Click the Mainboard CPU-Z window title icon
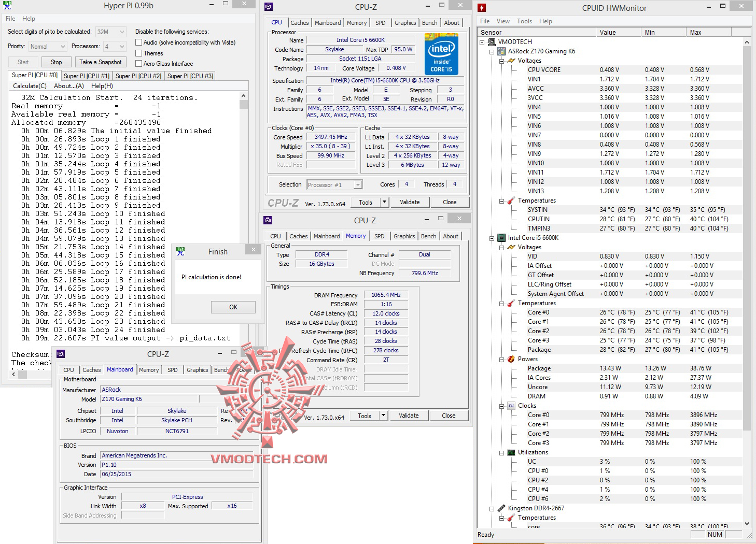The width and height of the screenshot is (756, 544). (x=61, y=354)
